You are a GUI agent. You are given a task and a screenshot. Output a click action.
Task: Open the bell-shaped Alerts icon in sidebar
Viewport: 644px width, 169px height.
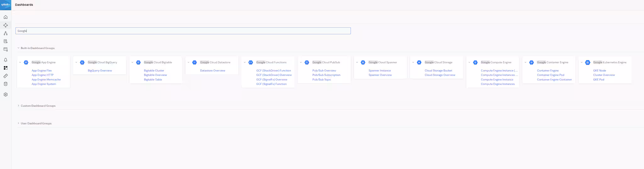5,60
